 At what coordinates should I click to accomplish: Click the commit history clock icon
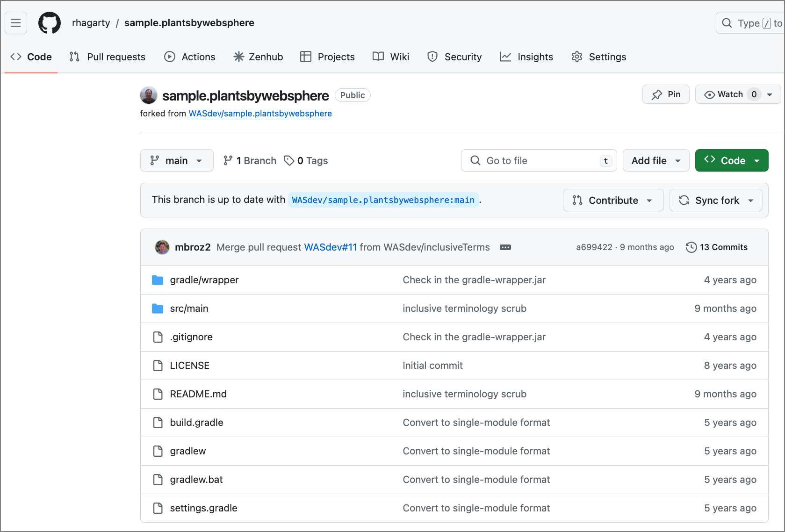[691, 247]
